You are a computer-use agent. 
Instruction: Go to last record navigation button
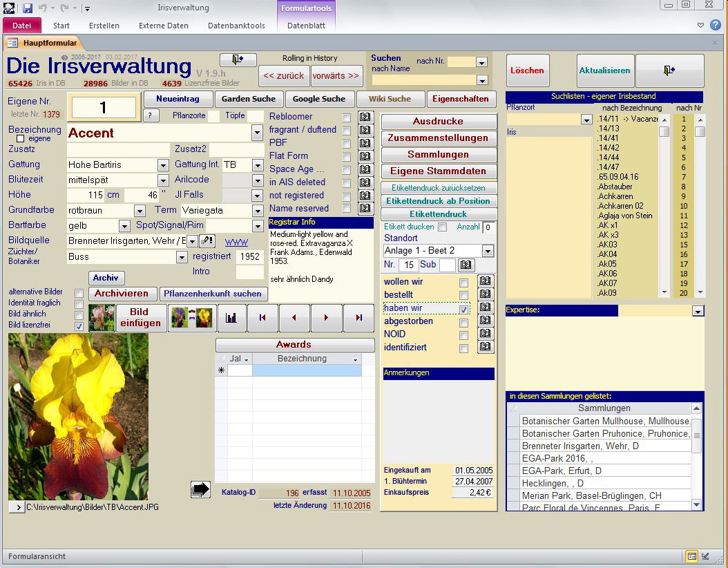358,318
